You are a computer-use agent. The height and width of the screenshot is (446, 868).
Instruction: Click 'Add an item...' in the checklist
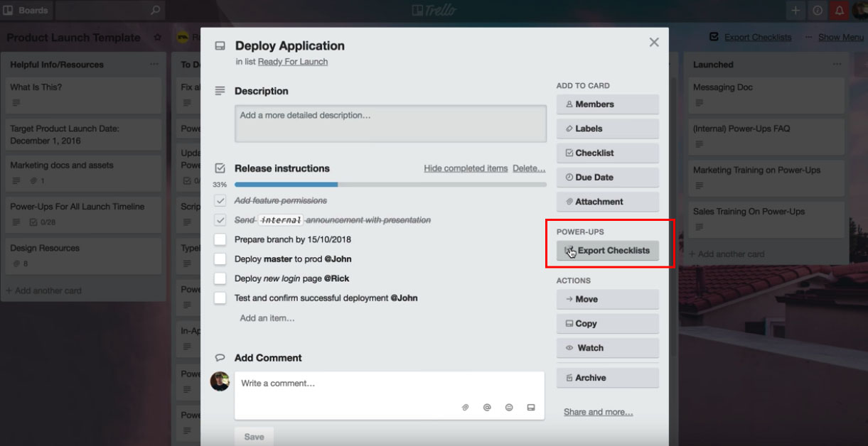267,318
